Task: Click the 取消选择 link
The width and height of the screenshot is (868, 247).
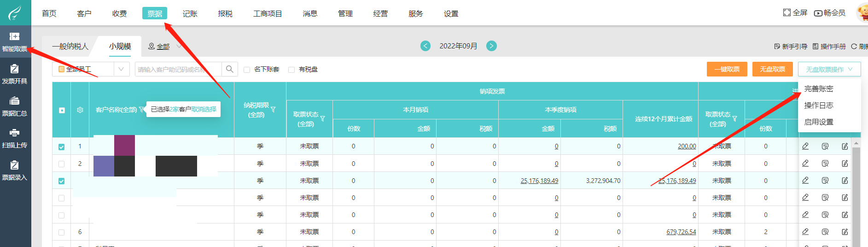Action: [x=204, y=109]
